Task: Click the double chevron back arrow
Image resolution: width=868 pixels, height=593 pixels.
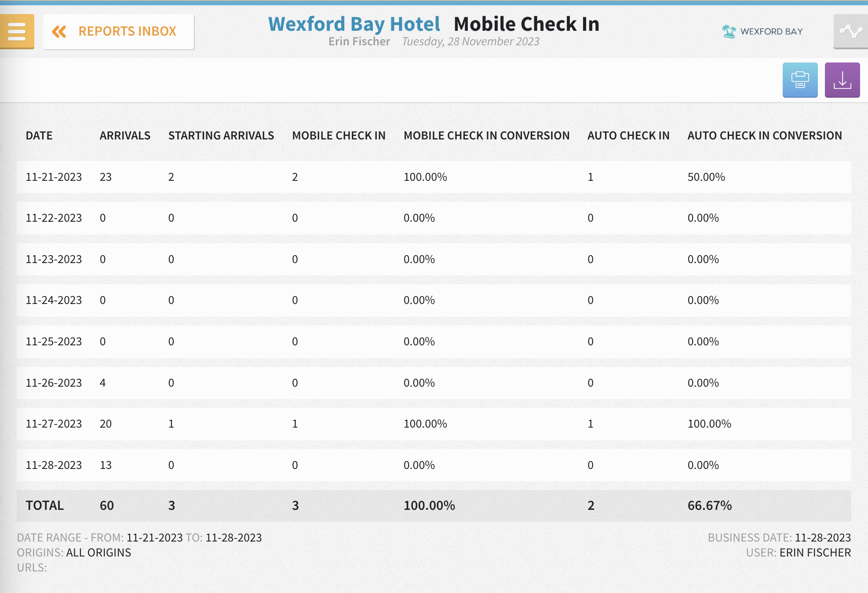Action: pyautogui.click(x=59, y=32)
